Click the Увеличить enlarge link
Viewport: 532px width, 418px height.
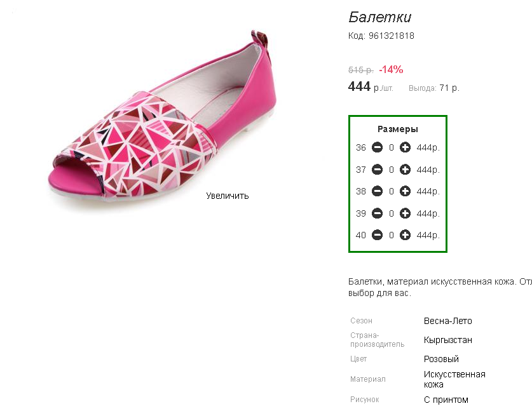click(x=228, y=196)
